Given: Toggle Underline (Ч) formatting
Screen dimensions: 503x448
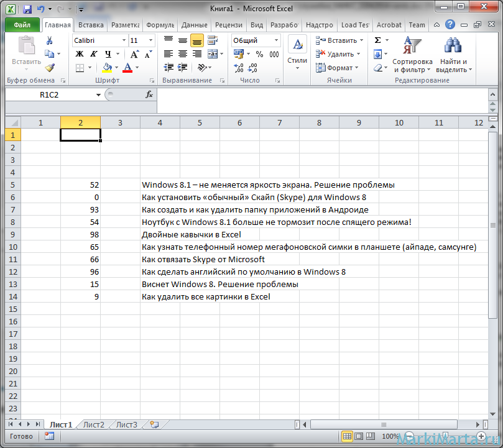Looking at the screenshot, I should [108, 54].
